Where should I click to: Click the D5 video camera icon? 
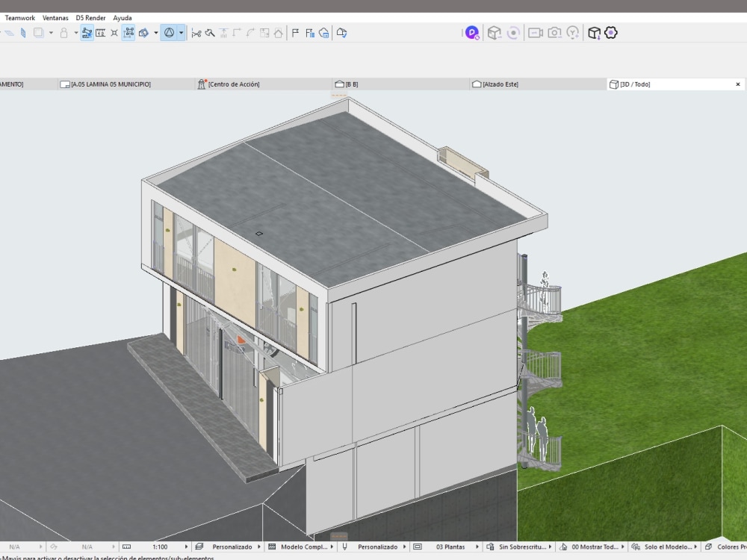(x=536, y=33)
